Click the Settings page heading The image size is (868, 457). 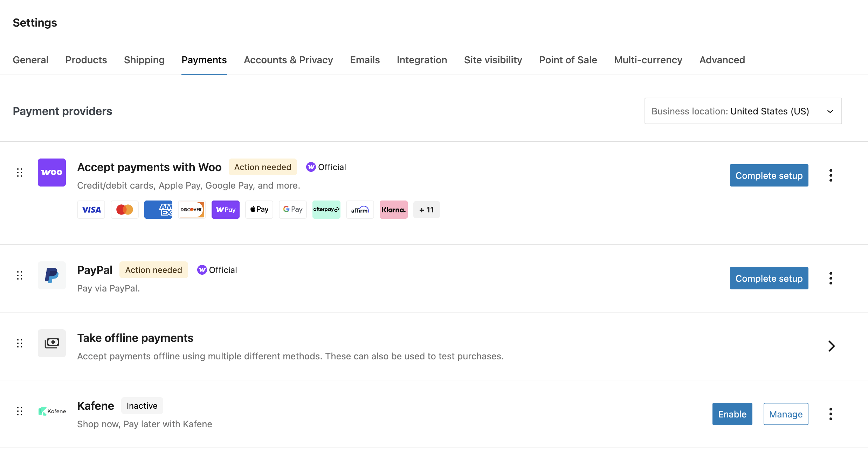[x=35, y=22]
